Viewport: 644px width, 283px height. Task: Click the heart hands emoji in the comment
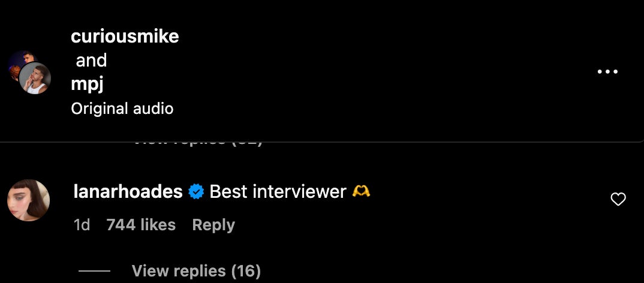point(361,191)
